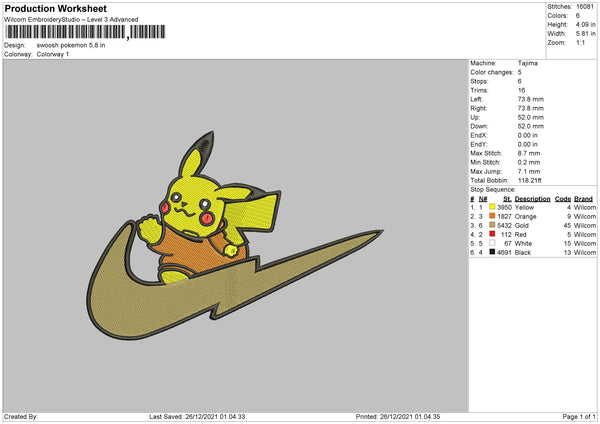Viewport: 600px width, 424px height.
Task: Click the code 45 in the Gold row
Action: pyautogui.click(x=567, y=226)
